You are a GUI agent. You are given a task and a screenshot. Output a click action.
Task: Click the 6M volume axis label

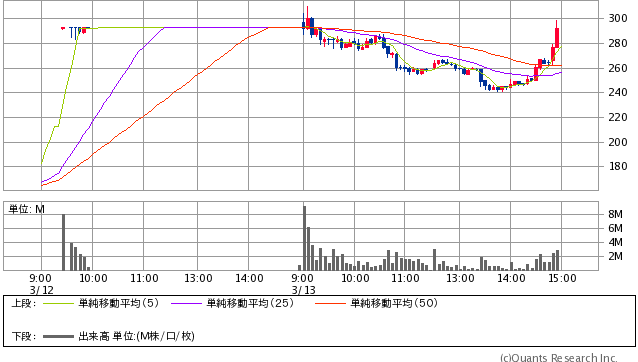[x=615, y=228]
